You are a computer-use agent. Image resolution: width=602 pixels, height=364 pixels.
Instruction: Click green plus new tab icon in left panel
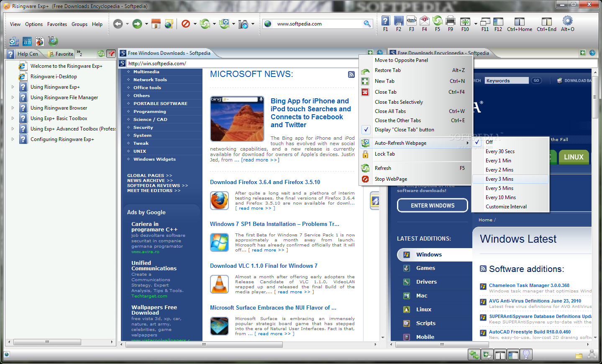click(x=370, y=53)
